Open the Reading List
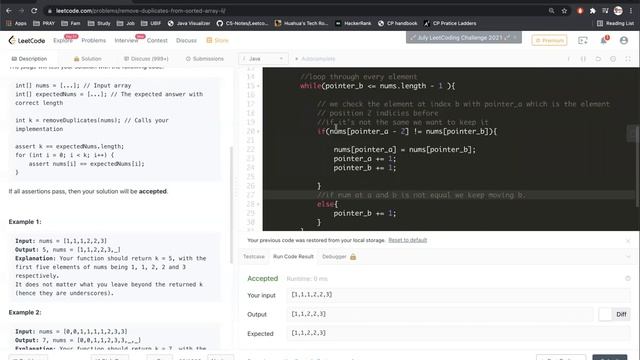 pos(616,23)
